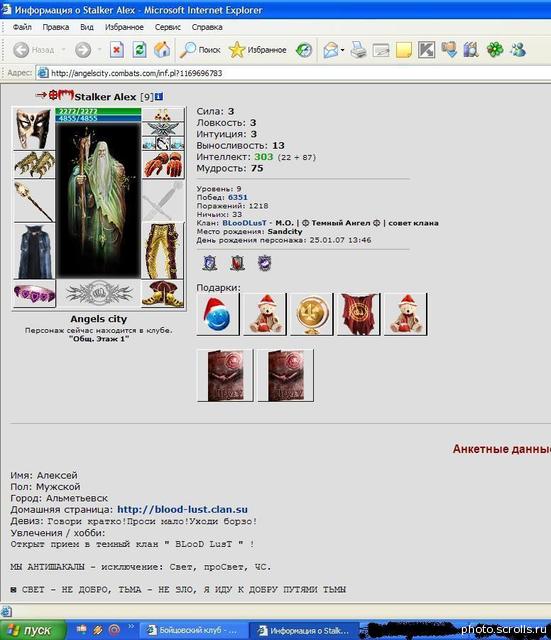Image resolution: width=551 pixels, height=640 pixels.
Task: Open the Файл menu
Action: tap(22, 27)
